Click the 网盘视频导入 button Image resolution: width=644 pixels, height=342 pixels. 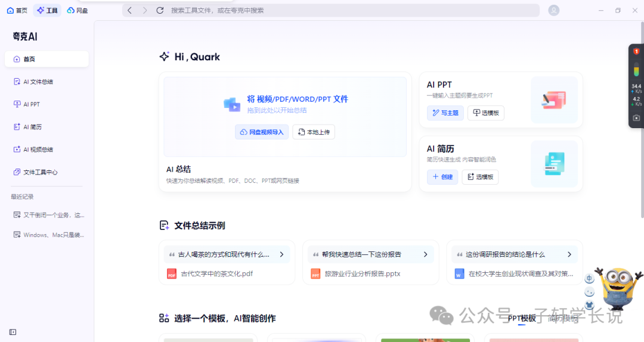262,132
